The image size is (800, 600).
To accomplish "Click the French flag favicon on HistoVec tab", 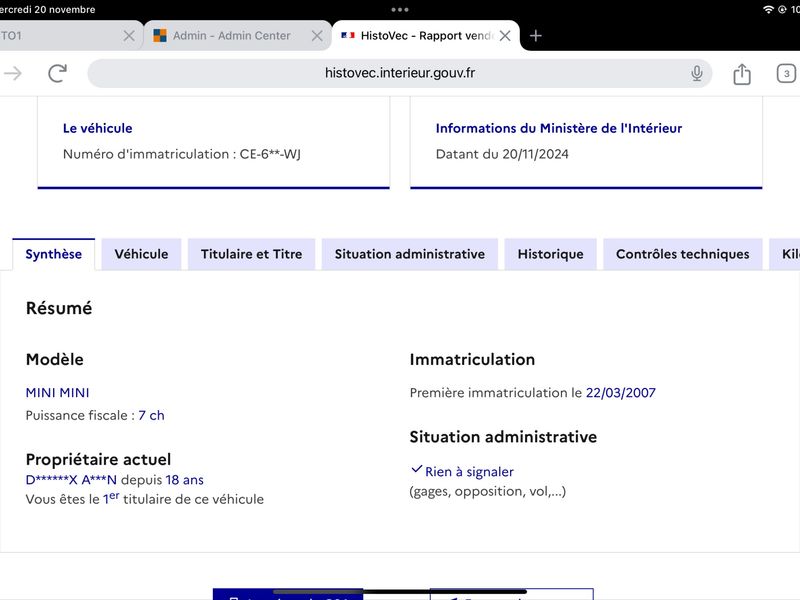I will pos(348,35).
